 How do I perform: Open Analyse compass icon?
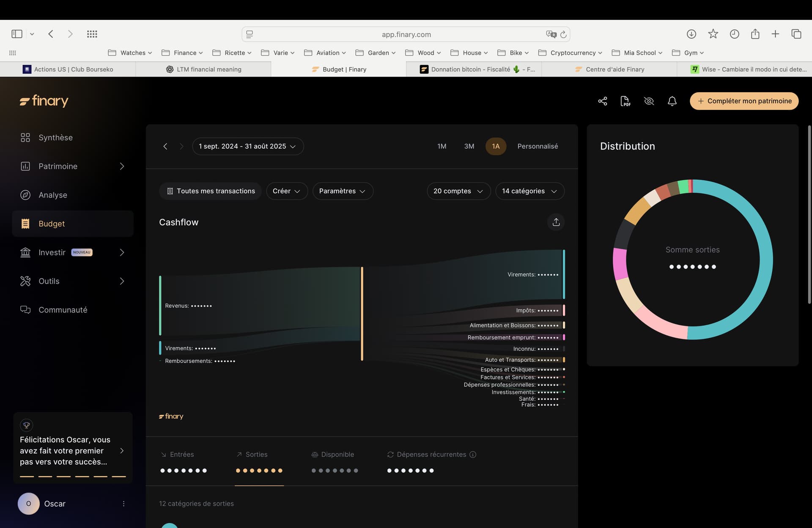click(25, 195)
